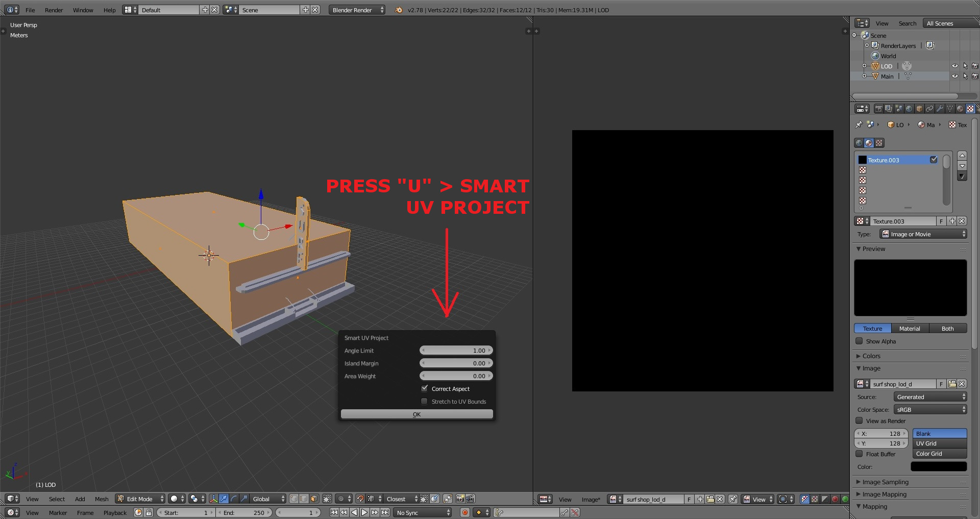The width and height of the screenshot is (980, 519).
Task: Open the Window menu
Action: coord(83,10)
